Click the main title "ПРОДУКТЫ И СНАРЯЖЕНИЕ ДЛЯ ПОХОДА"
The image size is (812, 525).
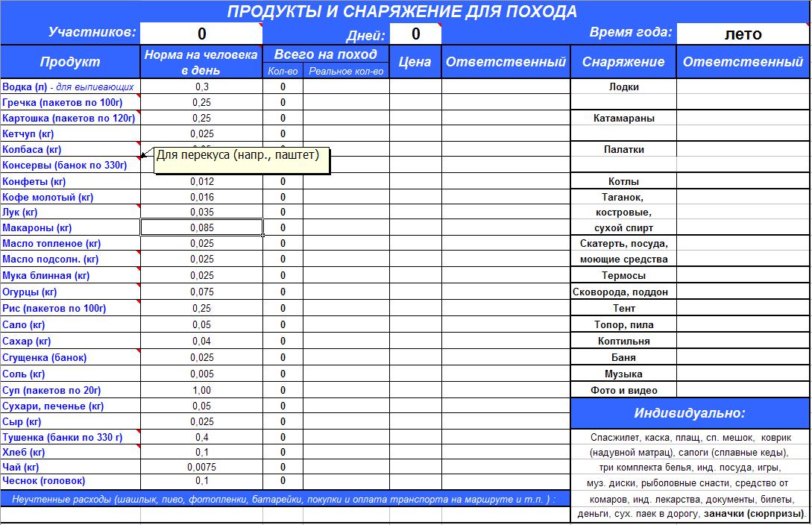pos(402,11)
